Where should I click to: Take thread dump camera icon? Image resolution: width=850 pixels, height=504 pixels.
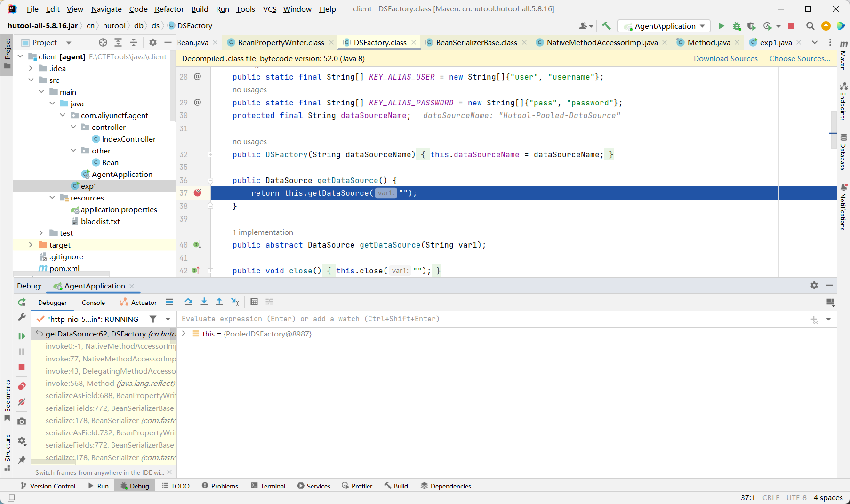[22, 421]
